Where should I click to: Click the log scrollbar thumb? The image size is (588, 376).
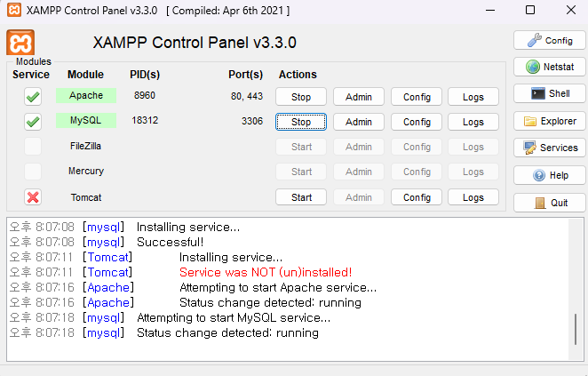pyautogui.click(x=576, y=329)
